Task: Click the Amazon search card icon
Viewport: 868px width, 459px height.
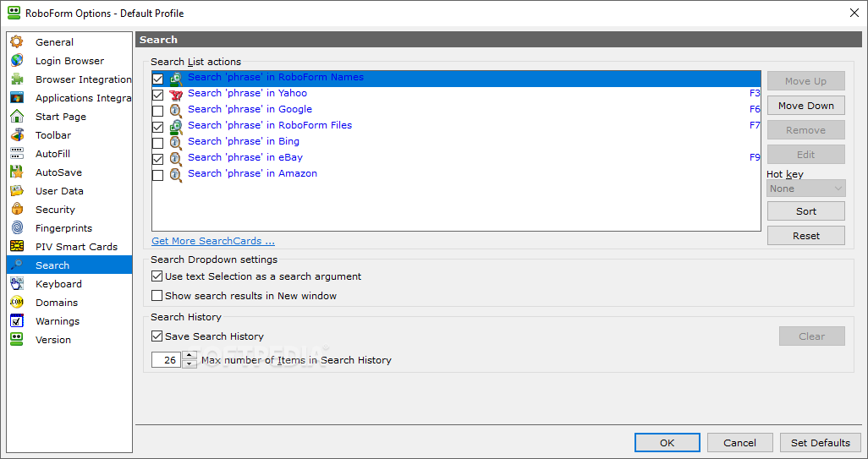Action: tap(176, 175)
